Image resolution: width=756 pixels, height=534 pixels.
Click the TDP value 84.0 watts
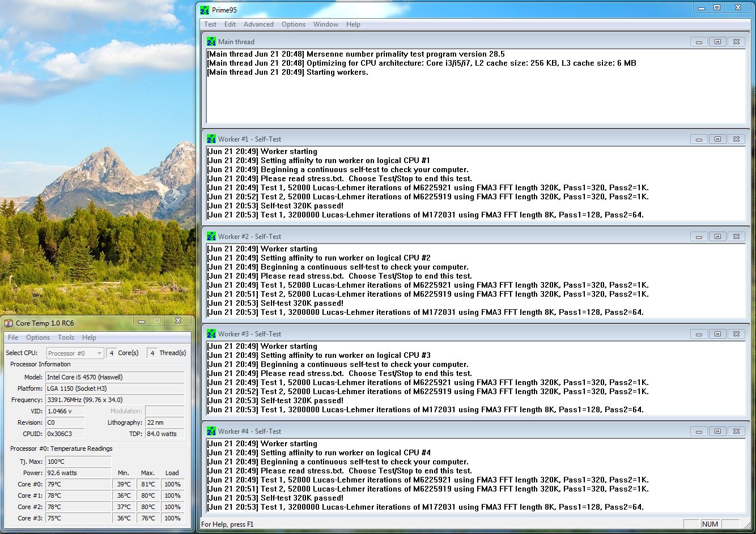[164, 434]
